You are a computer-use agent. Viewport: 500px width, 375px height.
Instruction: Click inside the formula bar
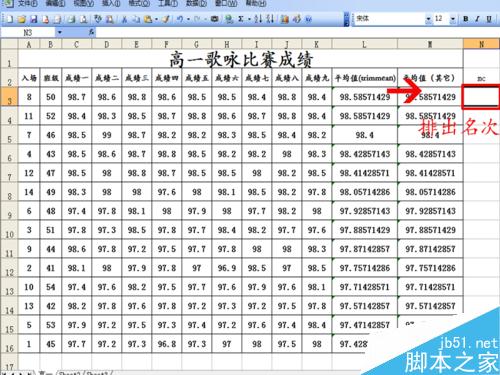pyautogui.click(x=297, y=32)
